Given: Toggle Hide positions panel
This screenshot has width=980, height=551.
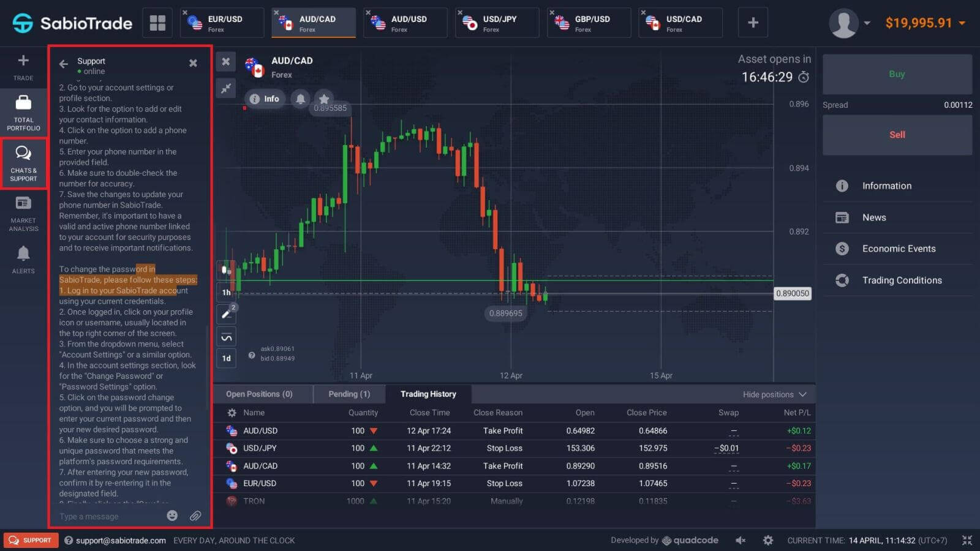Looking at the screenshot, I should coord(774,394).
